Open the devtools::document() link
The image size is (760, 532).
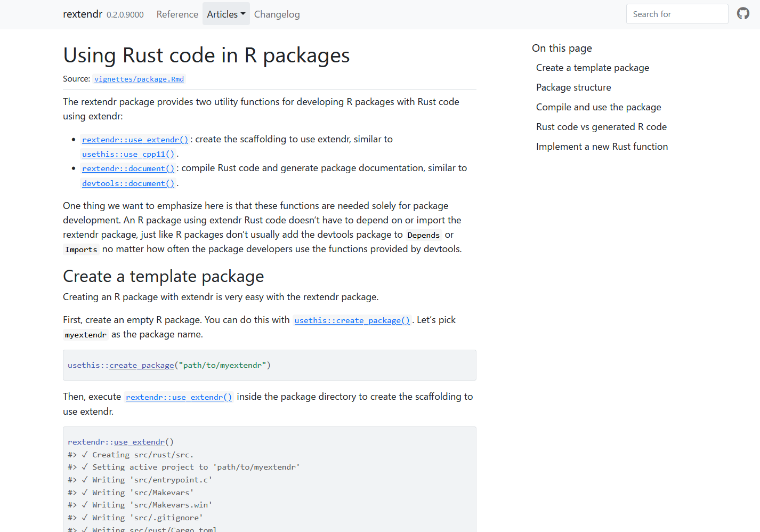[x=128, y=183]
